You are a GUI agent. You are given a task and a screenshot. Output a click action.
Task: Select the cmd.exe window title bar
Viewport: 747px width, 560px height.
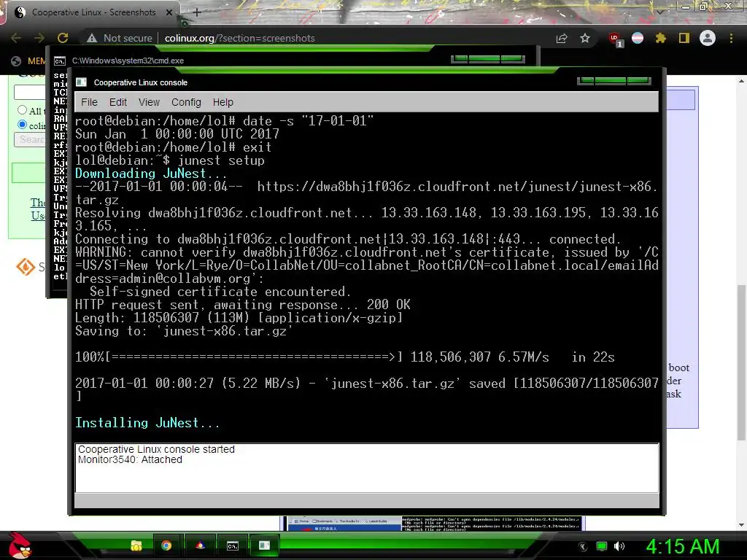[293, 61]
